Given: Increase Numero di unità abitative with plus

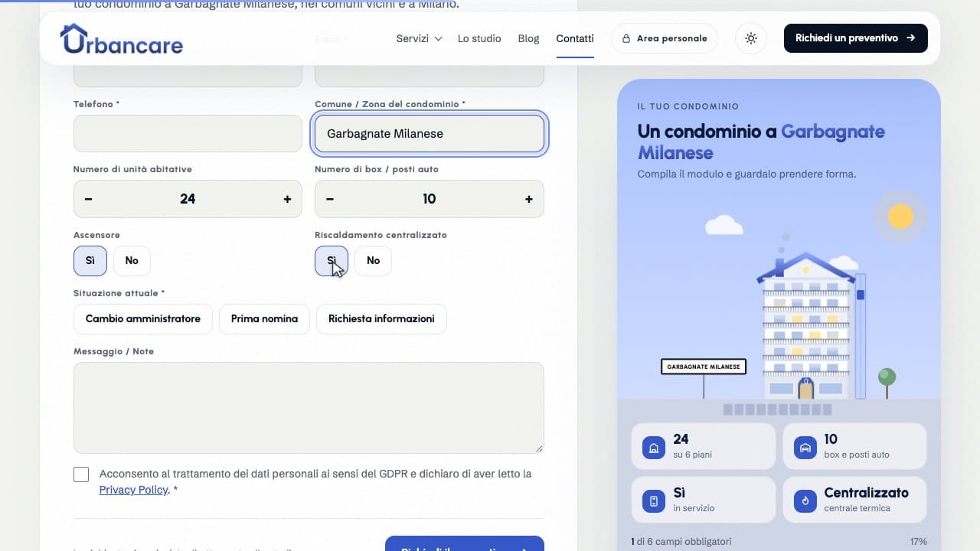Looking at the screenshot, I should pyautogui.click(x=287, y=199).
